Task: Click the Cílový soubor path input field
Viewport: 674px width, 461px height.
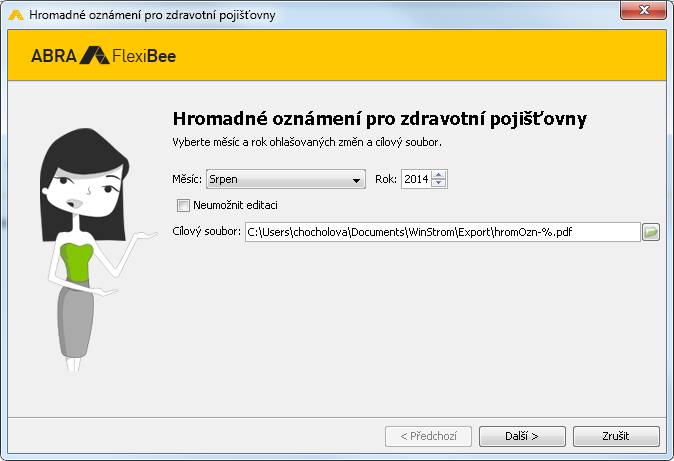Action: point(443,232)
